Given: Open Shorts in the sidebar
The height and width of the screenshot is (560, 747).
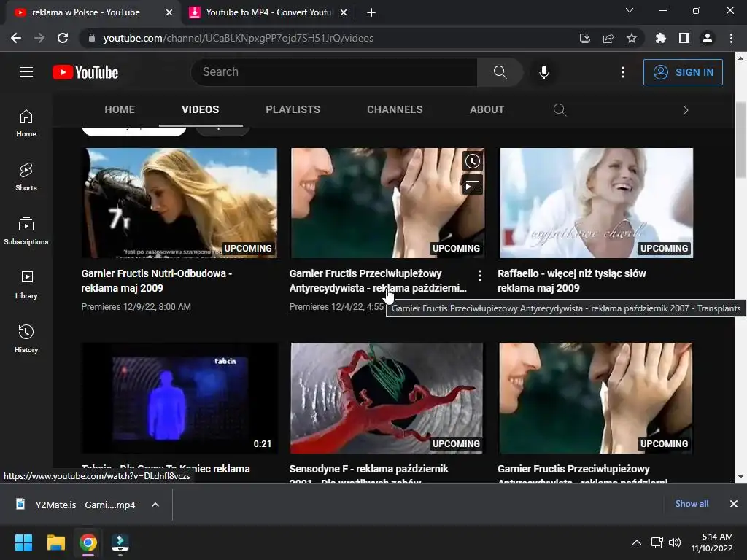Looking at the screenshot, I should [26, 177].
